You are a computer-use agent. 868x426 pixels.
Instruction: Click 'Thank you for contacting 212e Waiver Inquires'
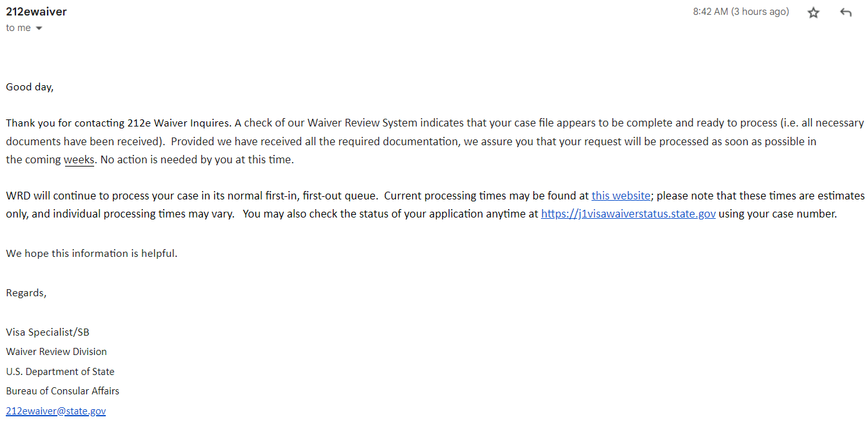[118, 123]
